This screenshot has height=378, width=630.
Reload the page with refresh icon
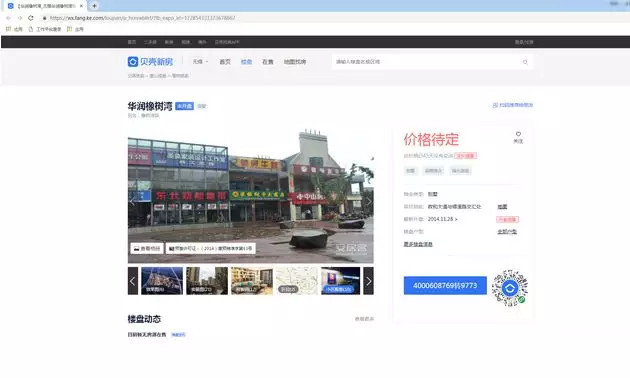pyautogui.click(x=31, y=18)
